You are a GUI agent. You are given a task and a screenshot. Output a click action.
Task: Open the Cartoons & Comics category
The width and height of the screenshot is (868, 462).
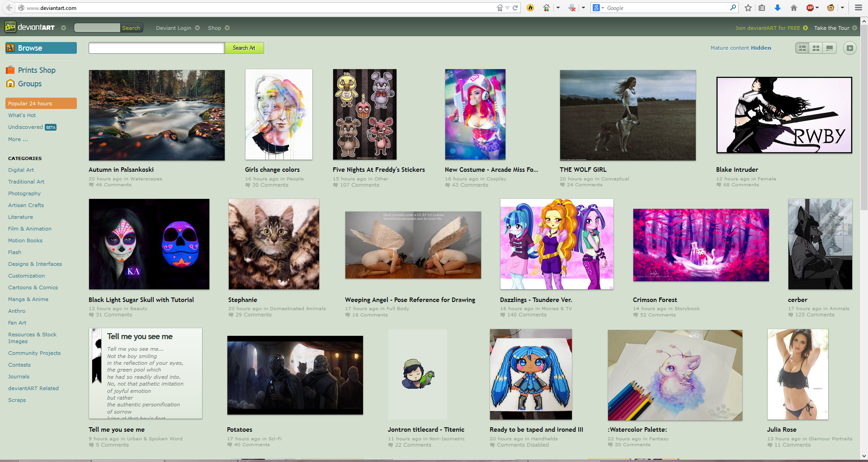tap(33, 288)
